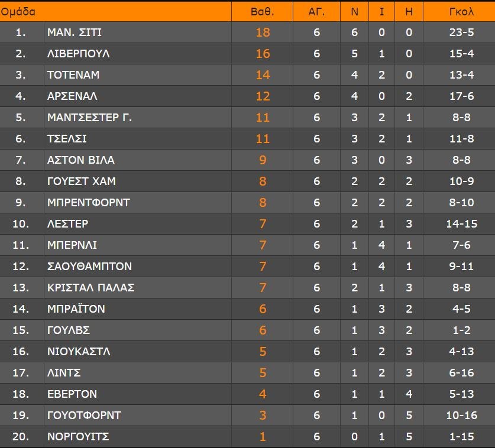Select the ΕΒΕΡΤΟΝ team name

[72, 394]
